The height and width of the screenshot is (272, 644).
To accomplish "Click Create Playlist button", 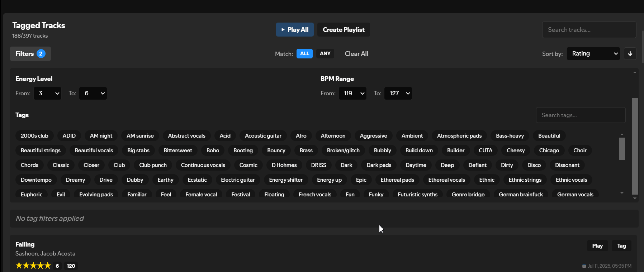I will [x=344, y=30].
